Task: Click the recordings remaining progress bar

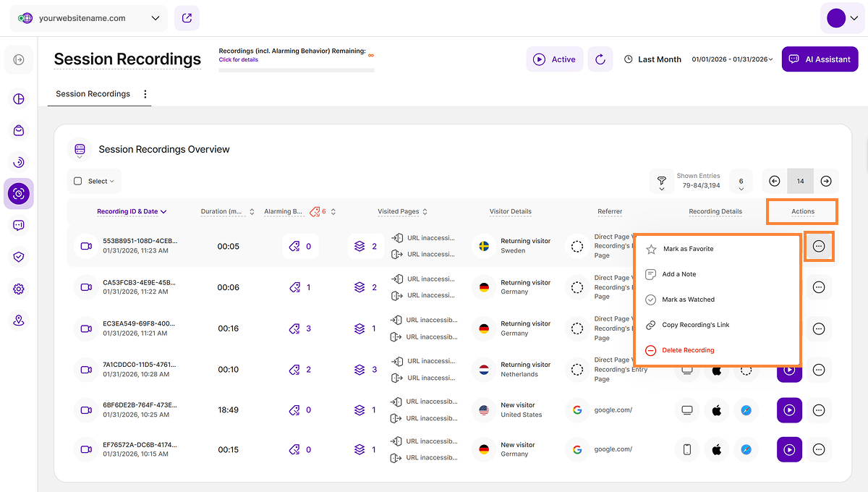Action: coord(297,70)
